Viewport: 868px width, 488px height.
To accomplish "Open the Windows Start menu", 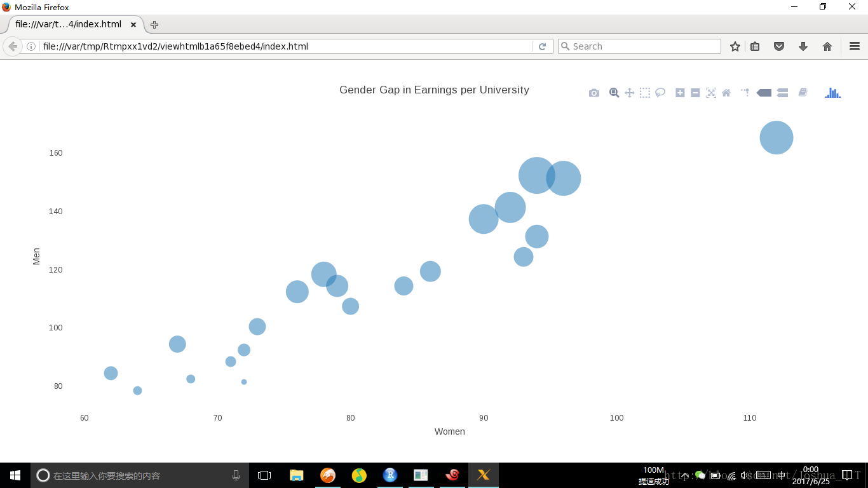I will point(15,475).
